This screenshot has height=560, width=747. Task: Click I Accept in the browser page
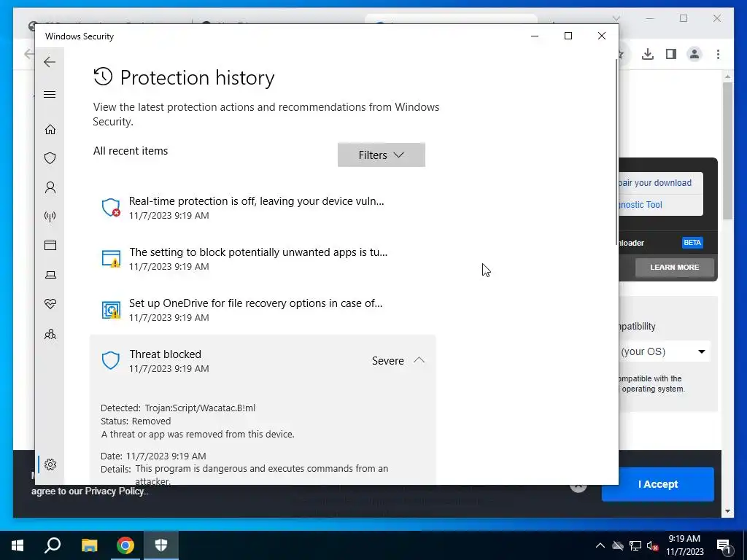658,484
